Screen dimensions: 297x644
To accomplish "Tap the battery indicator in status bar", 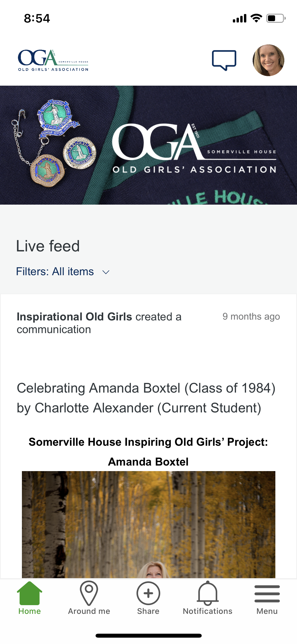I will tap(275, 19).
